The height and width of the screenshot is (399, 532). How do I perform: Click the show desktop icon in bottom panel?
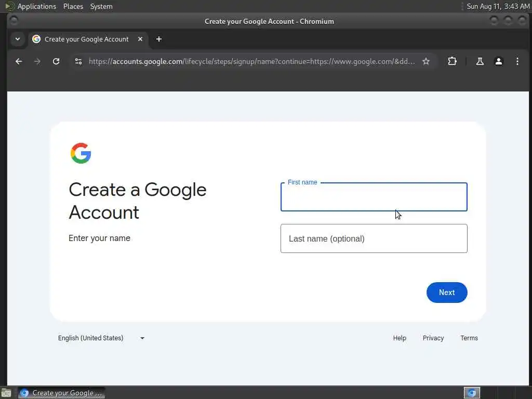pyautogui.click(x=6, y=393)
